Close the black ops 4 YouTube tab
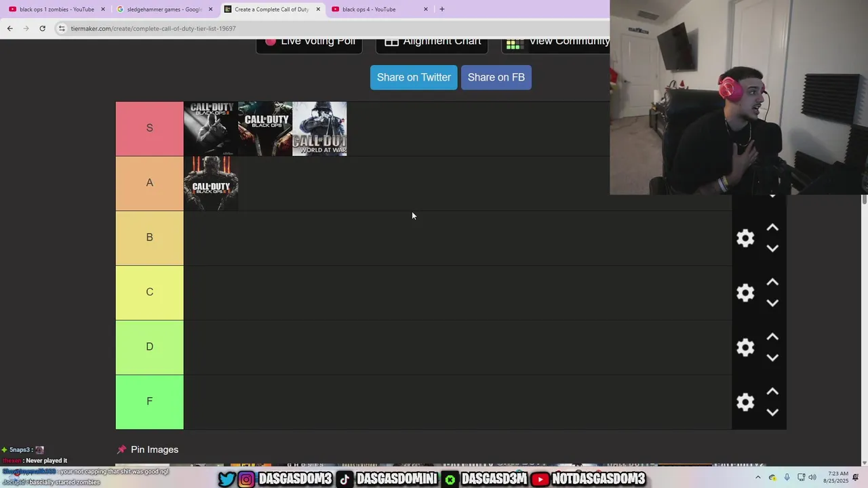Screen dimensions: 868x488 coord(426,9)
